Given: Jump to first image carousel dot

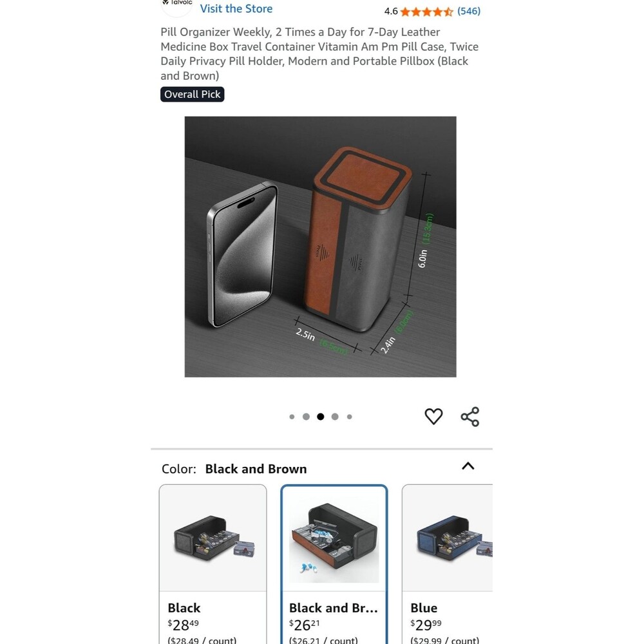Looking at the screenshot, I should [292, 417].
